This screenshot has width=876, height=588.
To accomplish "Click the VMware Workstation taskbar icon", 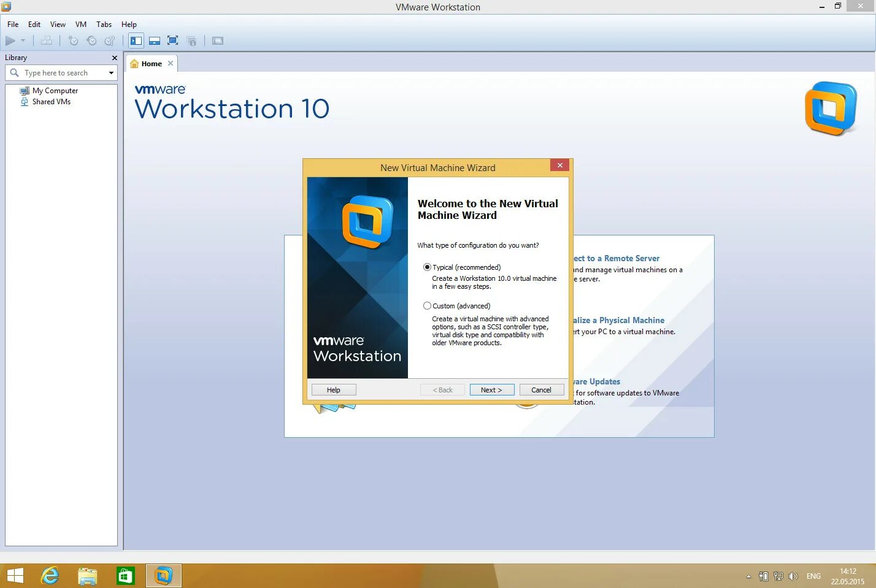I will coord(163,576).
